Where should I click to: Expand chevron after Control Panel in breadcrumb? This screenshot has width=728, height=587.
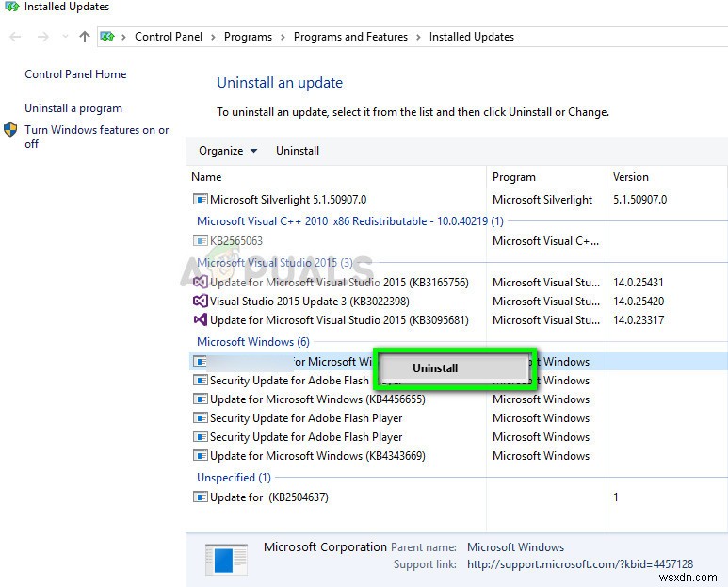click(x=213, y=37)
